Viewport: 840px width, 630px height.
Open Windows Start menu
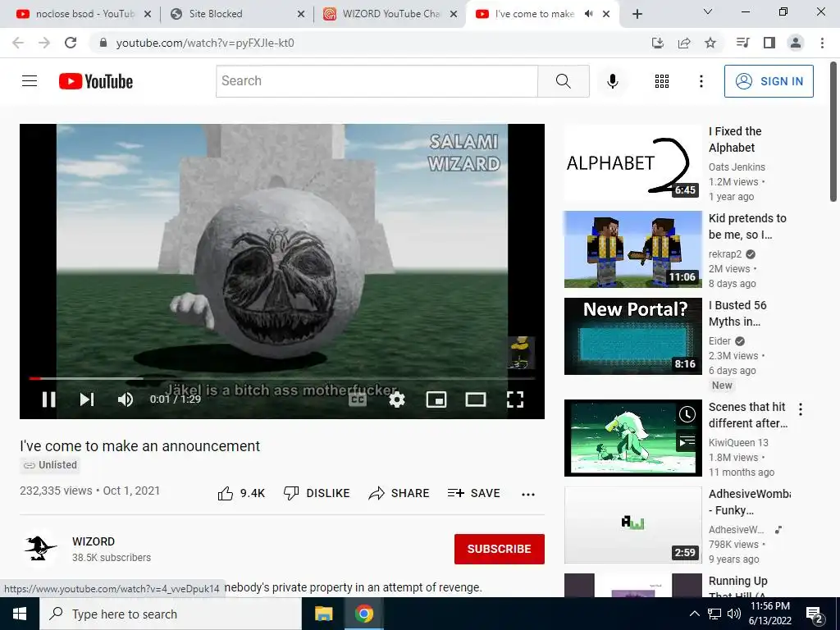point(20,614)
